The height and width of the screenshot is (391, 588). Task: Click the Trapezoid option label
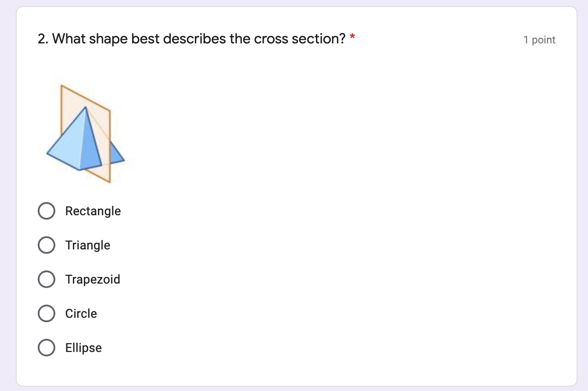coord(93,279)
